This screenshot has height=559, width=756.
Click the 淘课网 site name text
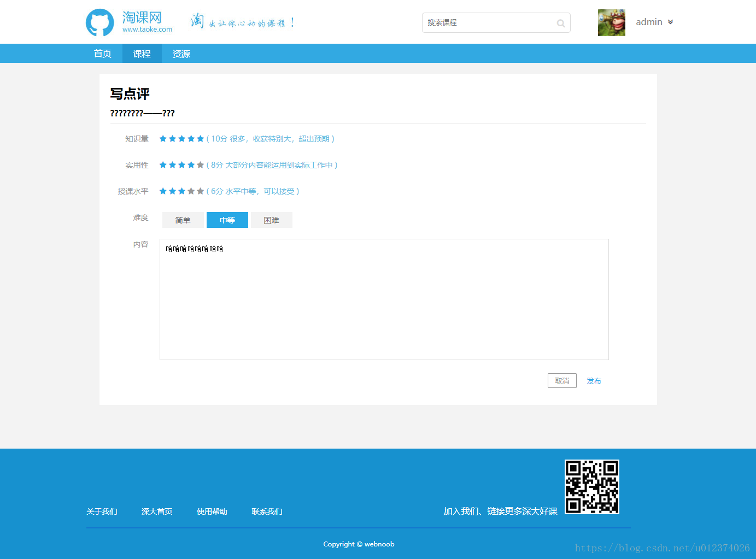point(142,17)
